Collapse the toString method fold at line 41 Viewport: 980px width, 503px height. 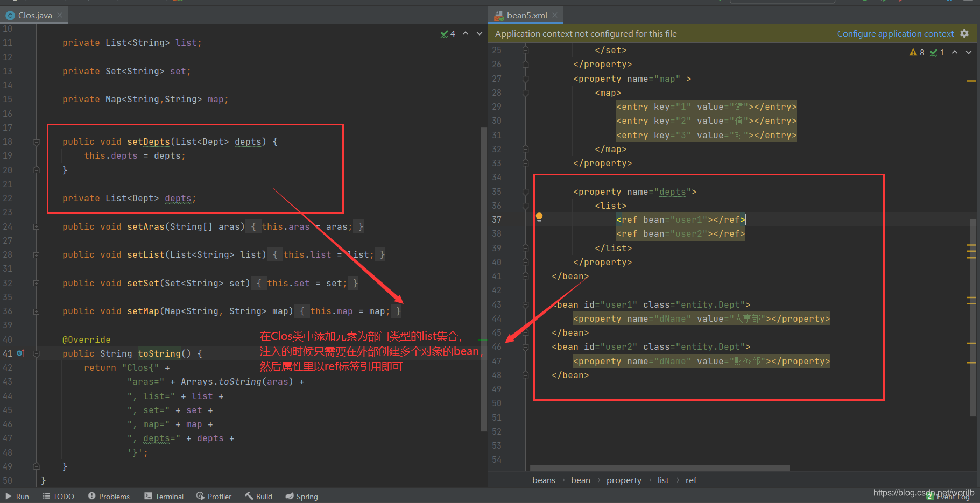pyautogui.click(x=36, y=353)
